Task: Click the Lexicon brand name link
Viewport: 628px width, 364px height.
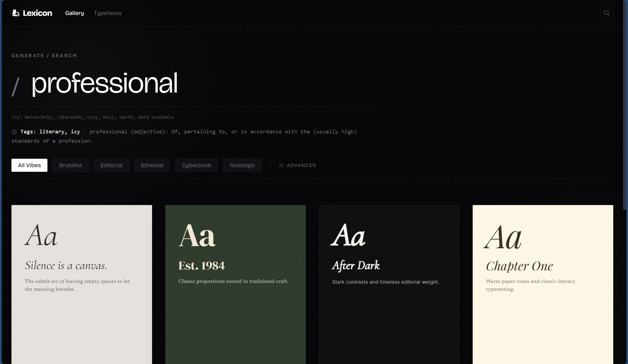Action: tap(37, 13)
